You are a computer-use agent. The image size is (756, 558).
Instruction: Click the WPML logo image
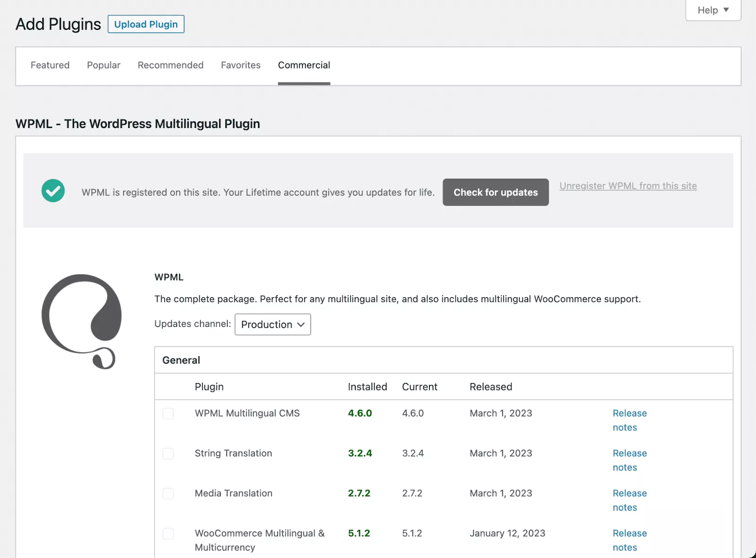[x=81, y=321]
